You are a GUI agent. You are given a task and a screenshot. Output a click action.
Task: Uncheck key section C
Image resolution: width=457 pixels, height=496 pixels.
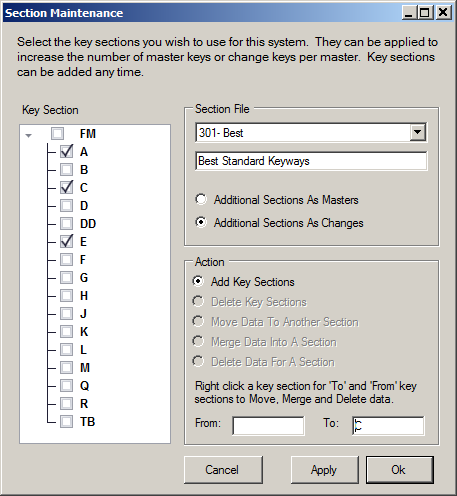pyautogui.click(x=66, y=188)
